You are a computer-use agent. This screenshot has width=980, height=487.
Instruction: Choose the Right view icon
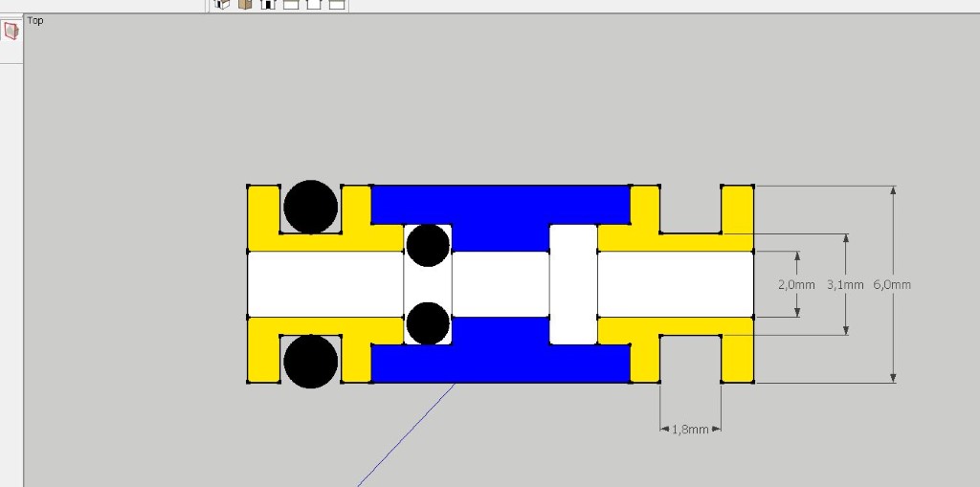pyautogui.click(x=291, y=4)
